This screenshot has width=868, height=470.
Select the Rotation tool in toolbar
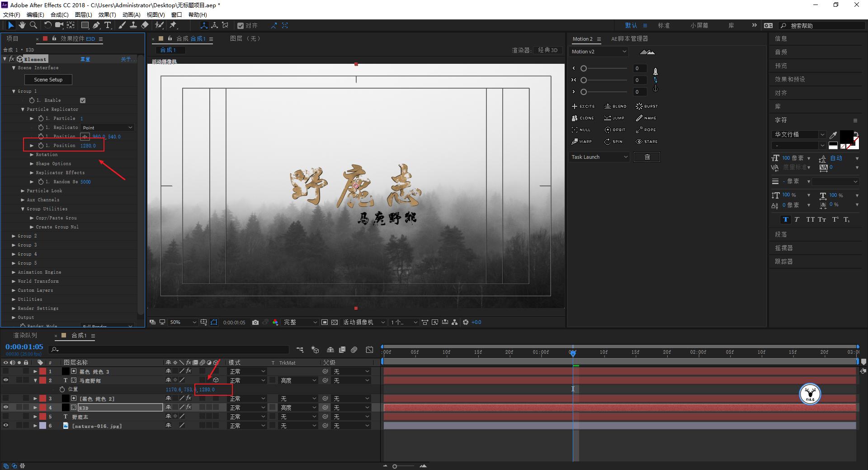tap(48, 25)
